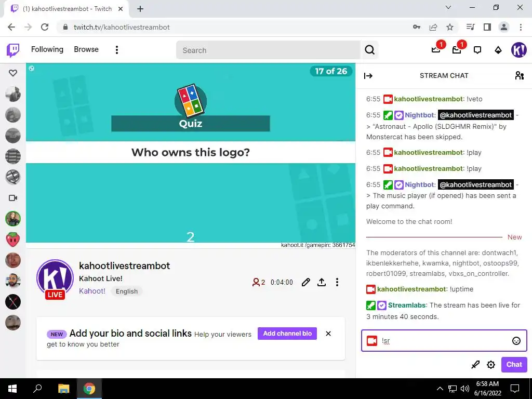Open the strawberry avatar channel in sidebar
The image size is (532, 399).
[13, 240]
